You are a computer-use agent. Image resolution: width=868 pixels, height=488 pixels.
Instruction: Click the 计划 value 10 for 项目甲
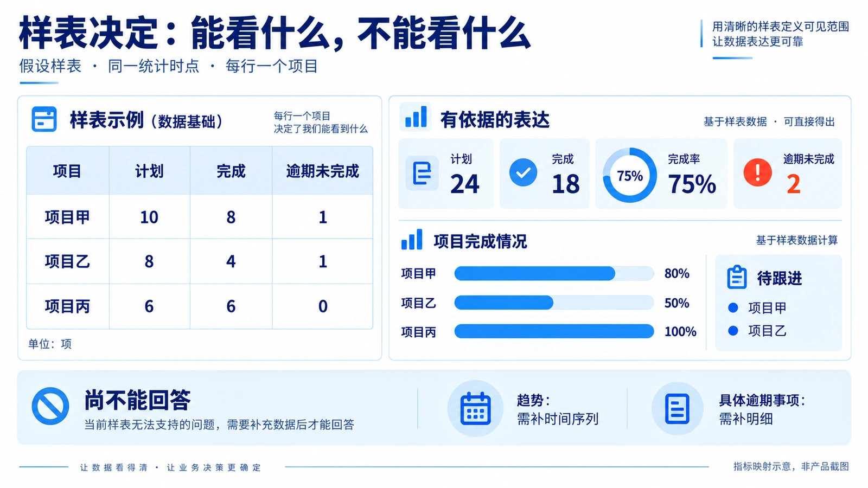coord(149,217)
